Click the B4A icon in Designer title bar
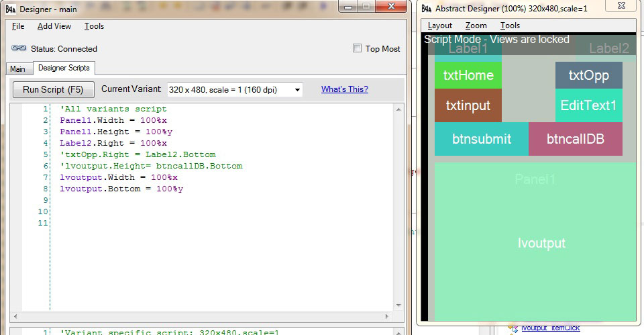 click(x=11, y=9)
